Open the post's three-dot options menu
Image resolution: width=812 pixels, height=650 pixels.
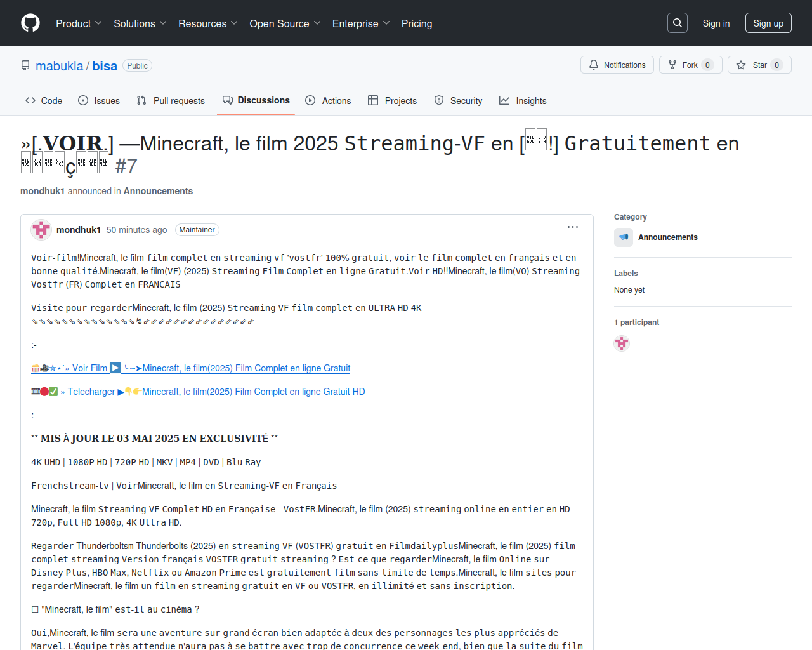pos(573,227)
